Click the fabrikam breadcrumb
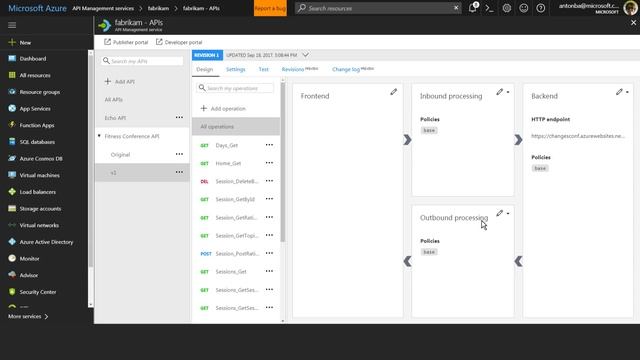The height and width of the screenshot is (360, 640). point(158,8)
